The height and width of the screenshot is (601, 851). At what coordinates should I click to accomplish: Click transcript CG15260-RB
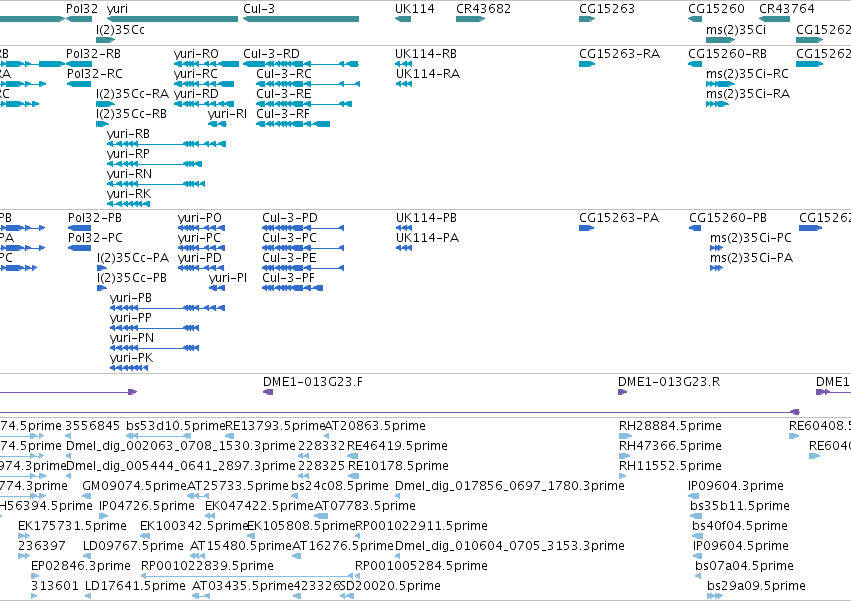point(728,54)
